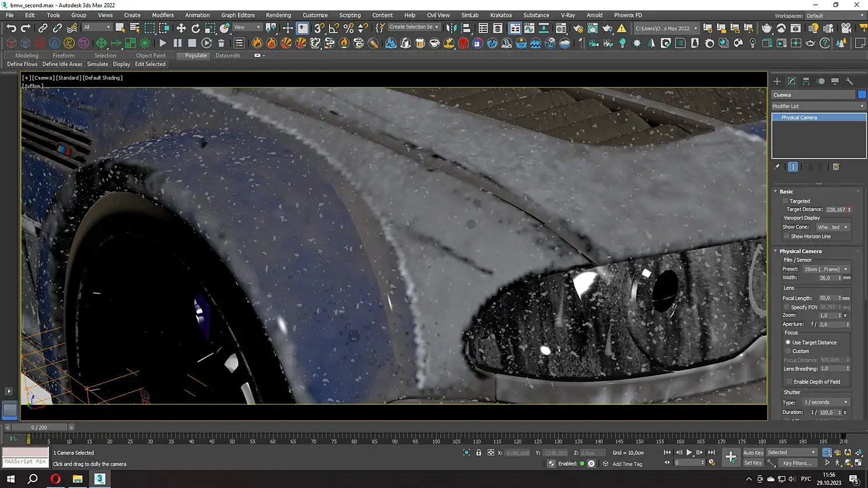This screenshot has width=868, height=488.
Task: Collapse the Basic rollout
Action: point(786,191)
